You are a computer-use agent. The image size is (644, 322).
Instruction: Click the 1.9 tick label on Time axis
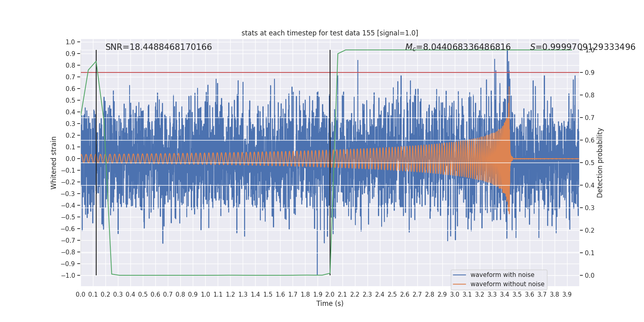(x=318, y=295)
